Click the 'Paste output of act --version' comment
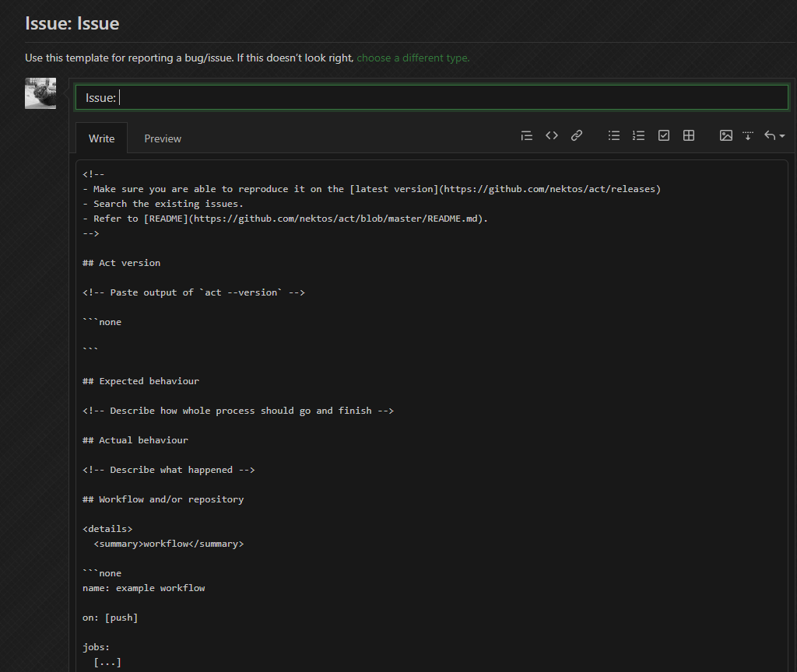The width and height of the screenshot is (797, 672). 194,292
